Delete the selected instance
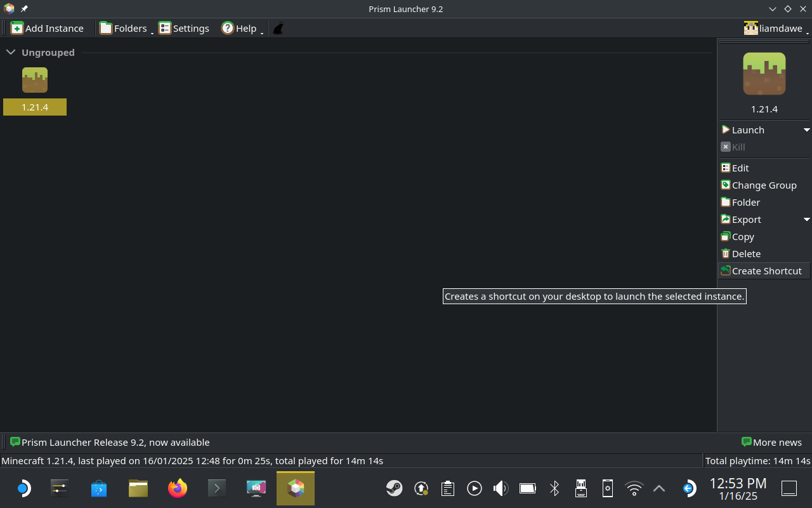The image size is (812, 508). [x=745, y=253]
